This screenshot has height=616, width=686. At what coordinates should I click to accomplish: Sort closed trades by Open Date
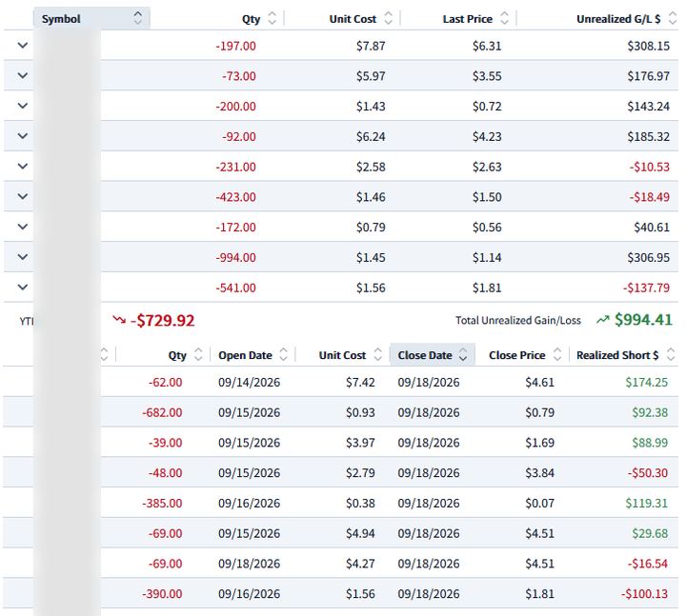click(245, 355)
